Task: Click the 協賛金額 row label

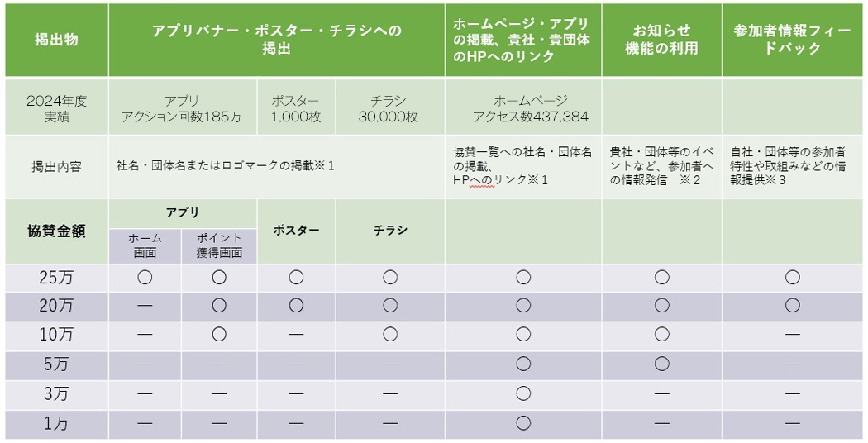Action: coord(56,231)
